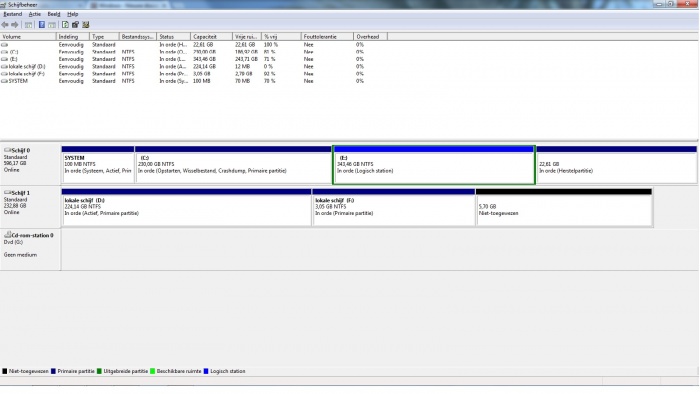Select lokale schijf (F:) in volume list

click(27, 74)
